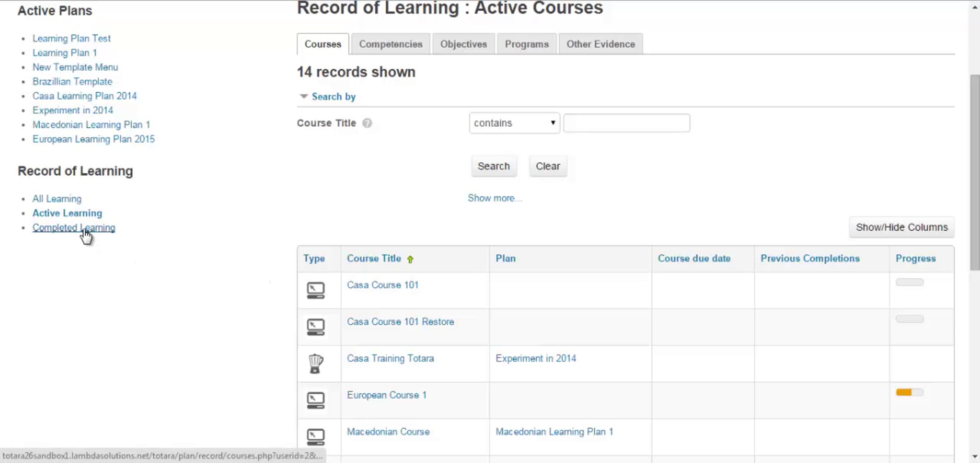
Task: Open the European Learning Plan 2015 link
Action: coord(94,139)
